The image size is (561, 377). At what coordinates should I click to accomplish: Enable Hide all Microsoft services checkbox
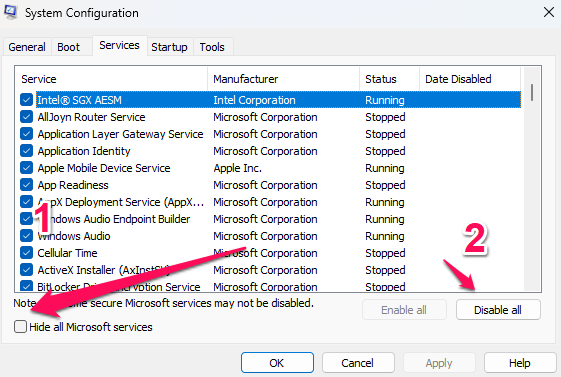(x=20, y=327)
